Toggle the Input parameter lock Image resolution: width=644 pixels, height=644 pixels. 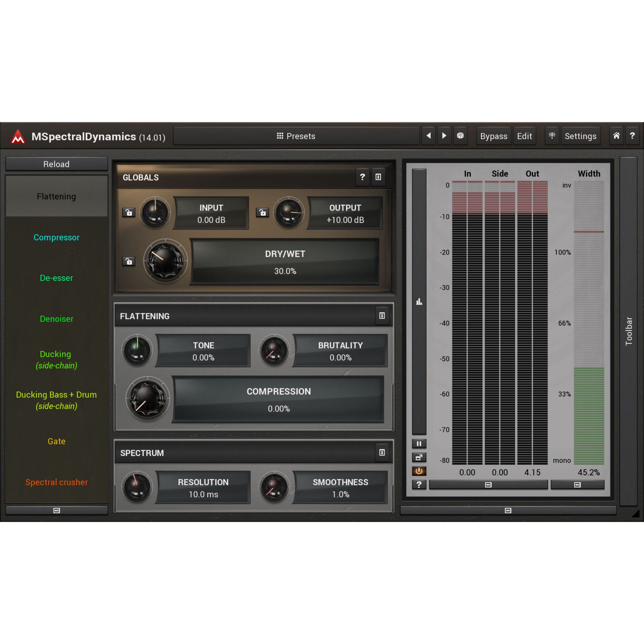pos(129,212)
